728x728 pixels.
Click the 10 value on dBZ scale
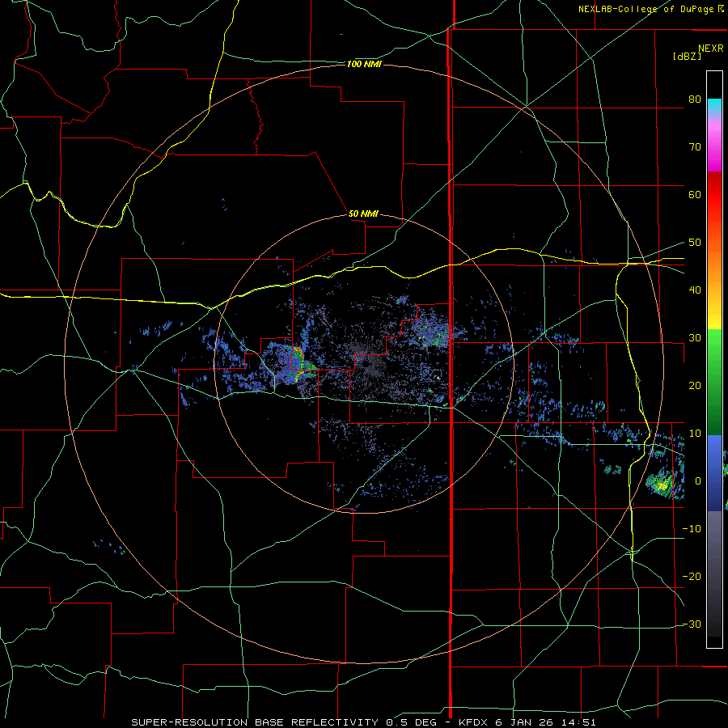(x=695, y=434)
